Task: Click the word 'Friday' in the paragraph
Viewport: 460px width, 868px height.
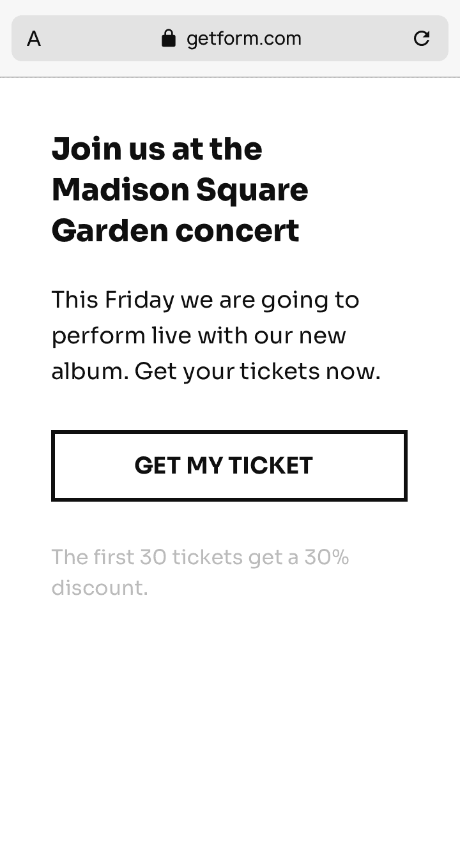Action: coord(139,300)
